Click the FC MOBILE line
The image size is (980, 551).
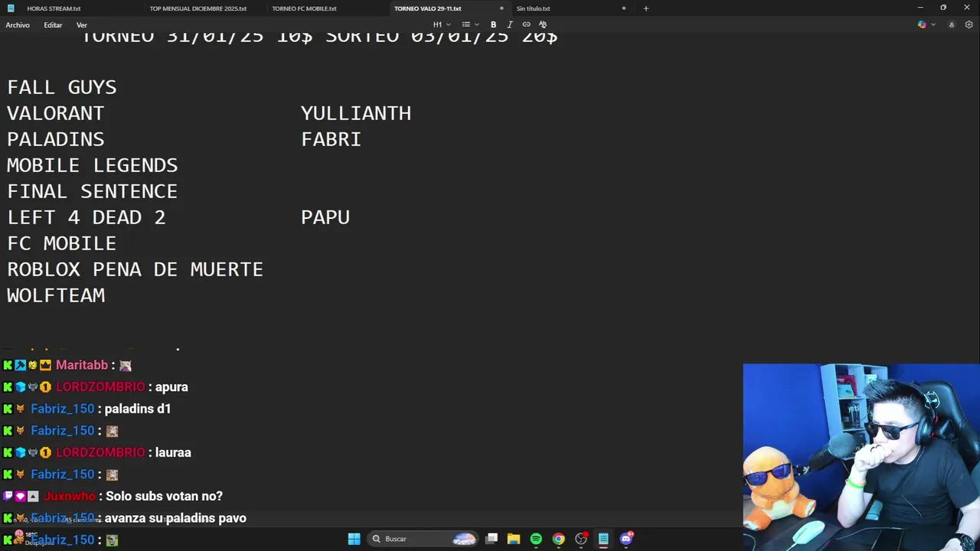coord(62,243)
